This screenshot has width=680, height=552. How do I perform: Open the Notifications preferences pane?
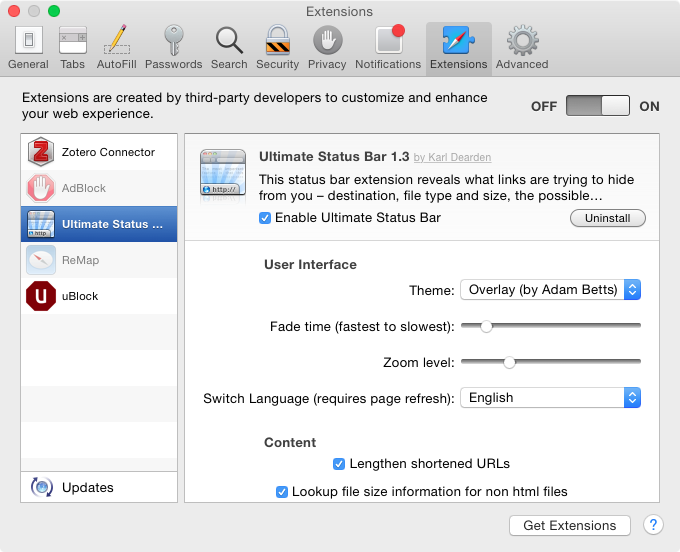[388, 48]
